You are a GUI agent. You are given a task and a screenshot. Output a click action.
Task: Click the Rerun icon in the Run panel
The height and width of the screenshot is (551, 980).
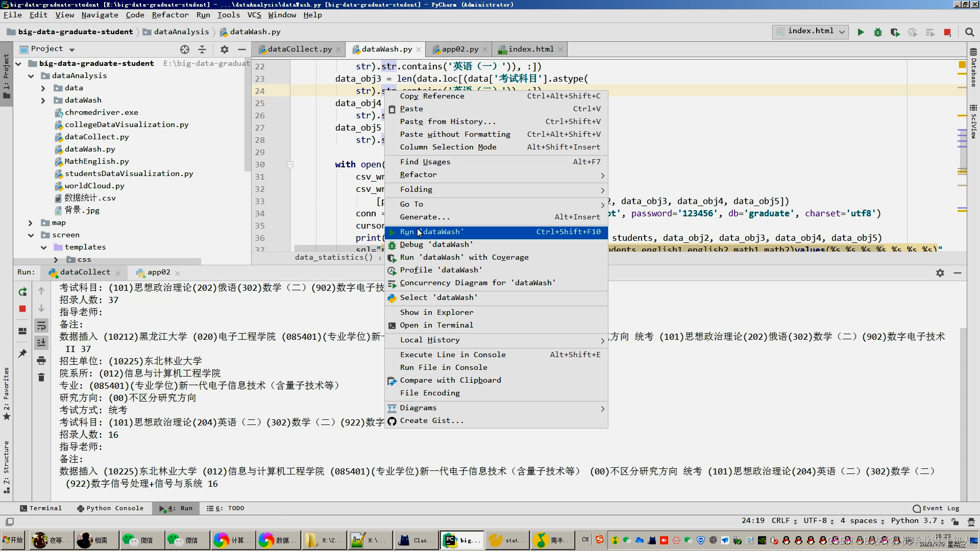click(22, 291)
